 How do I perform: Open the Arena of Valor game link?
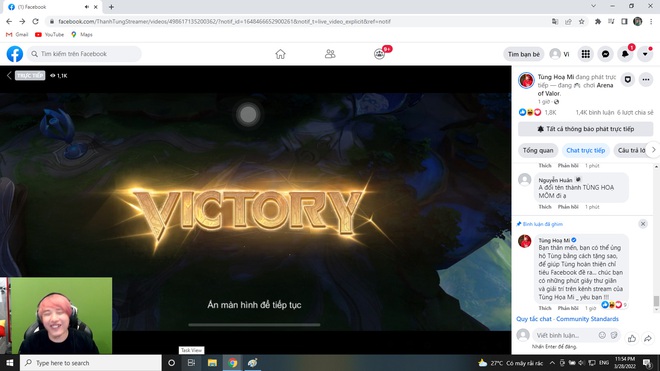pyautogui.click(x=575, y=89)
